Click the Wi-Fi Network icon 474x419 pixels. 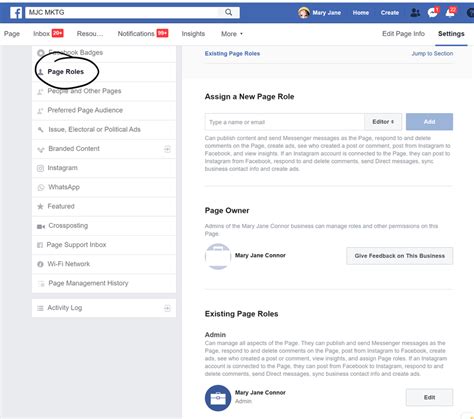point(40,264)
